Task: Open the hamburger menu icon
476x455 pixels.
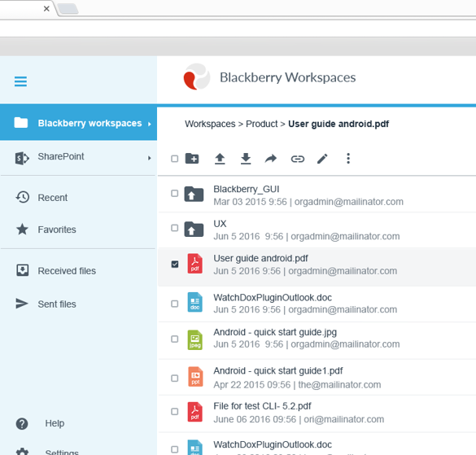Action: tap(20, 81)
